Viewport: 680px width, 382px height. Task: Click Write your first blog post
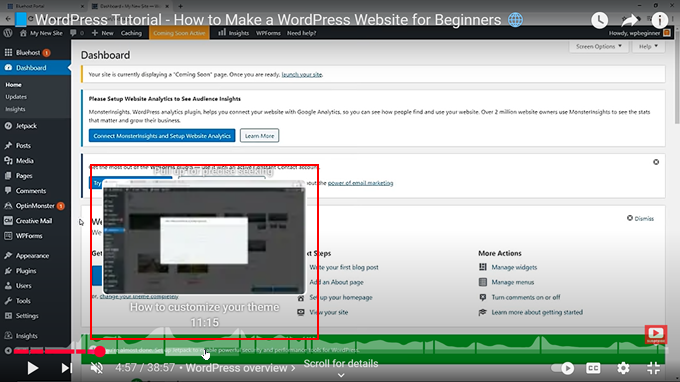344,267
